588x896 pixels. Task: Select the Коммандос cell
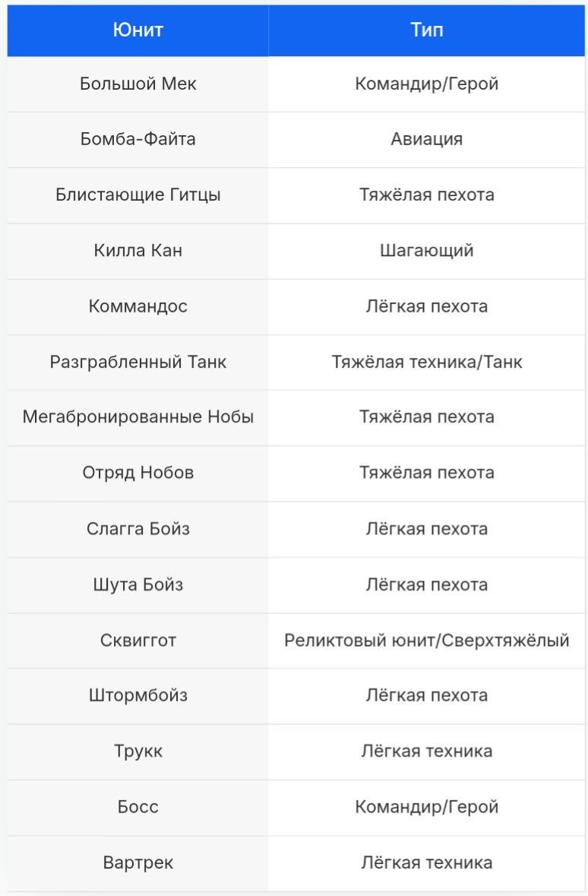138,306
